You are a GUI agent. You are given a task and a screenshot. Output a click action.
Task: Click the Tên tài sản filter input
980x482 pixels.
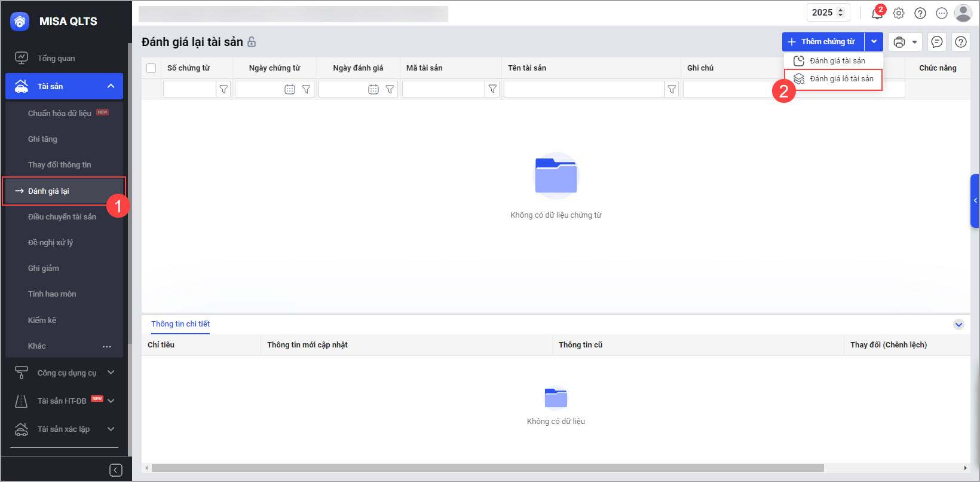point(584,89)
